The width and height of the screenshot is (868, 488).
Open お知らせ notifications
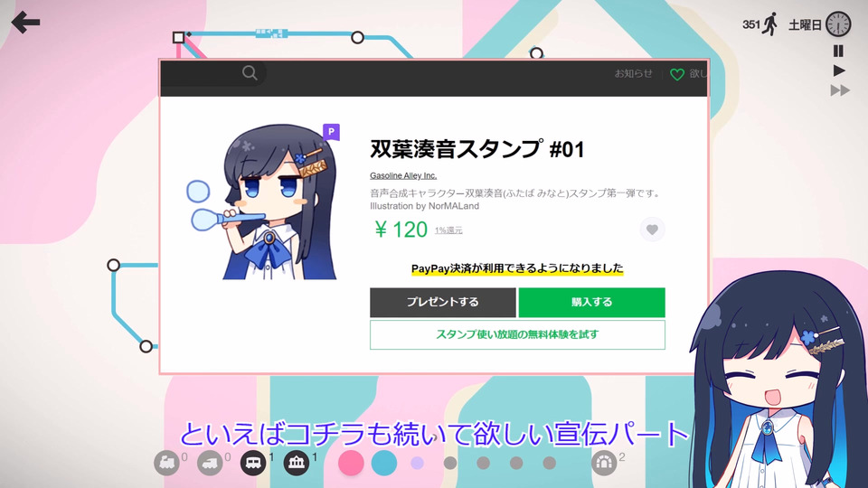[633, 73]
